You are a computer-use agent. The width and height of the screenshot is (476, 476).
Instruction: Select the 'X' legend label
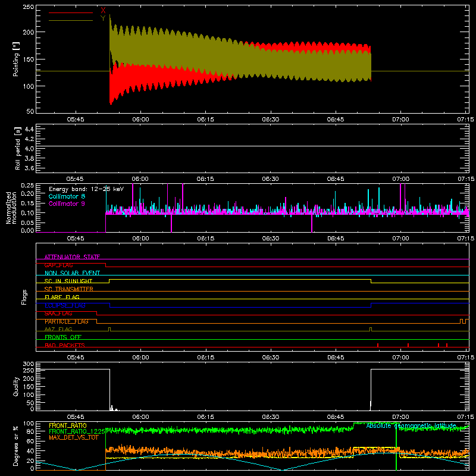tap(103, 11)
